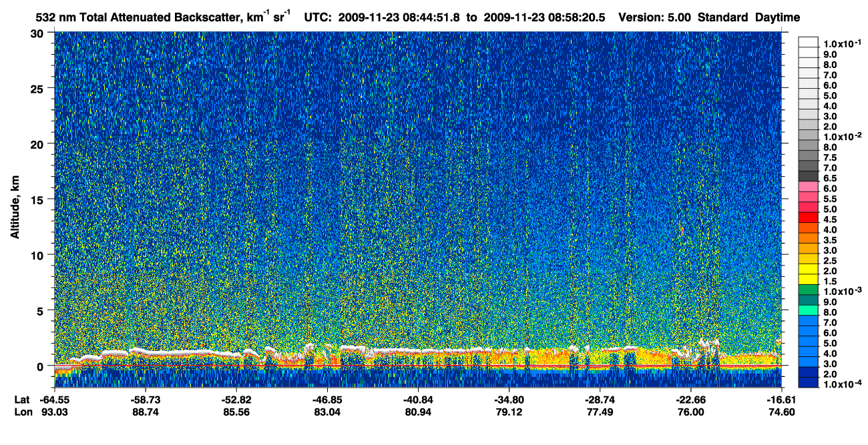Click the color bar label '1.5'
Image resolution: width=868 pixels, height=445 pixels.
[831, 282]
